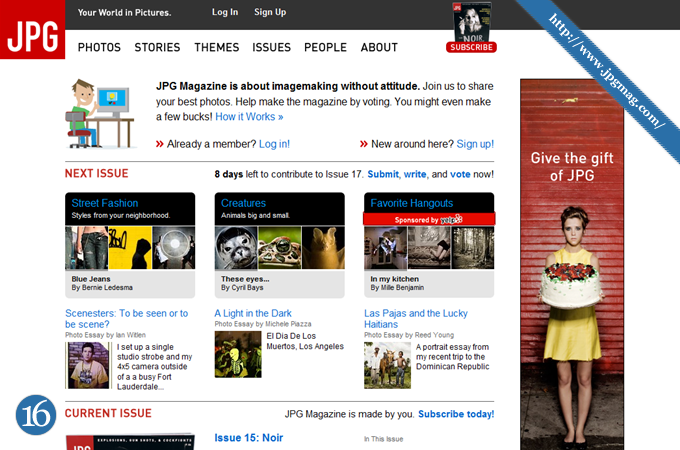
Task: Open the yellow wall silhouette thumbnail
Action: 130,248
